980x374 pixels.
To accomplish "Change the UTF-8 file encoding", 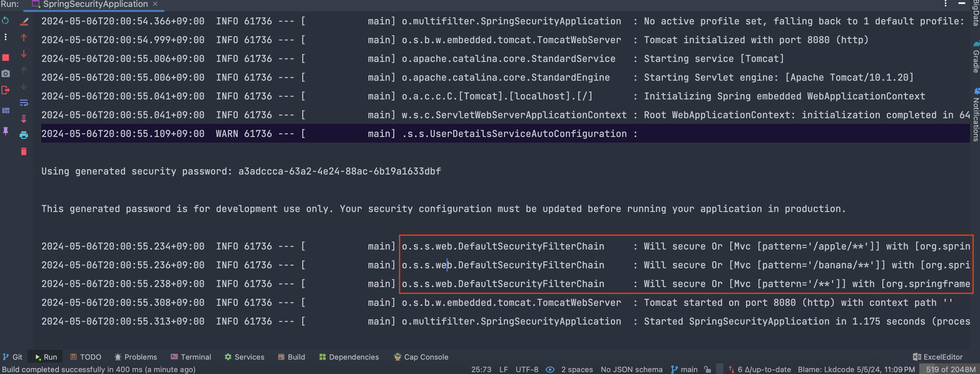I will pyautogui.click(x=527, y=369).
